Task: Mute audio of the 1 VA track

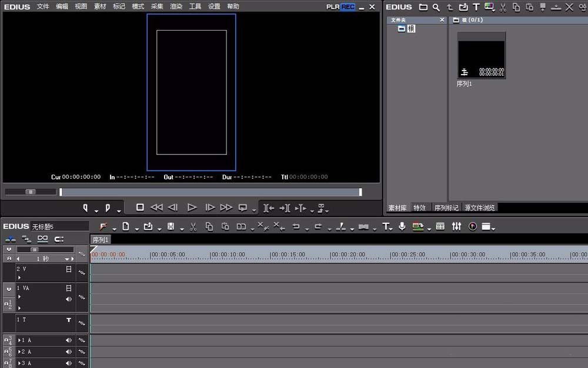Action: coord(69,299)
